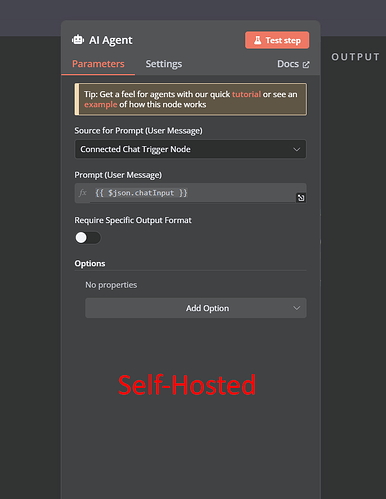Click the Require Specific Output Format label
This screenshot has height=499, width=386.
click(133, 220)
